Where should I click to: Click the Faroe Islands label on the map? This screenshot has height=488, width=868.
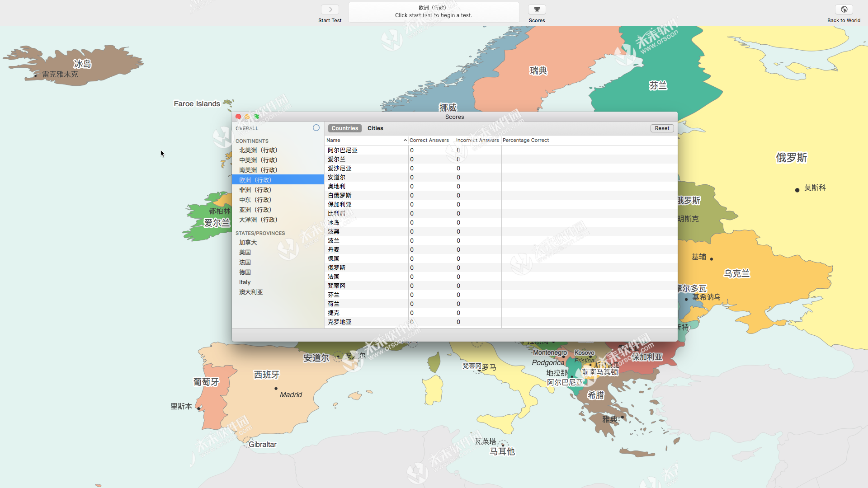[197, 103]
